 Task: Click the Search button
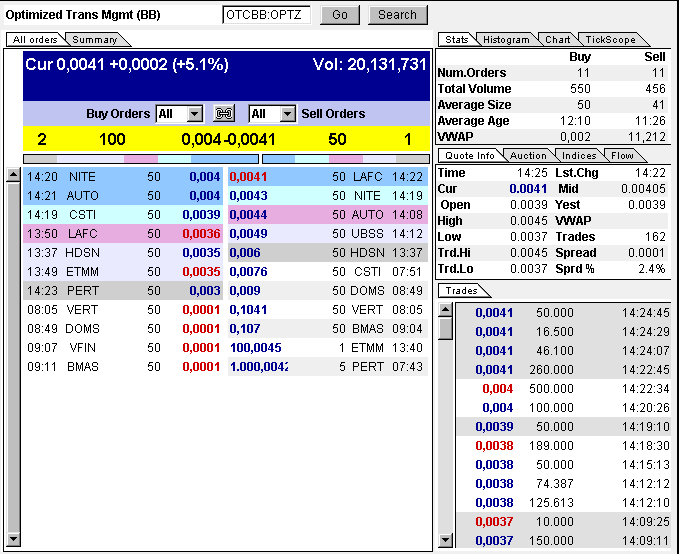[x=397, y=15]
